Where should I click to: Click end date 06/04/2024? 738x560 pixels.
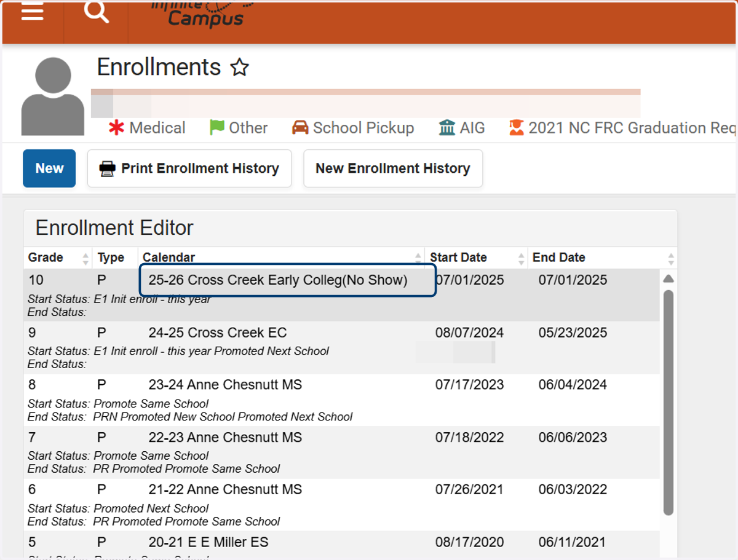pyautogui.click(x=573, y=385)
